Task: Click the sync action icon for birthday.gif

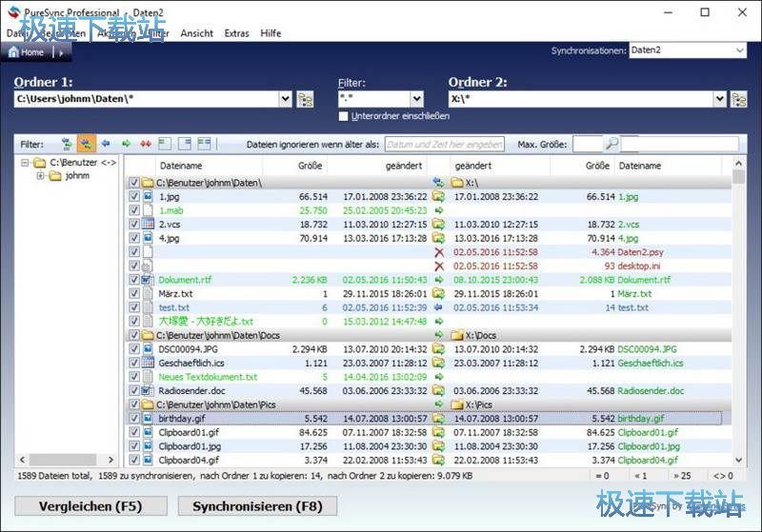Action: [438, 419]
